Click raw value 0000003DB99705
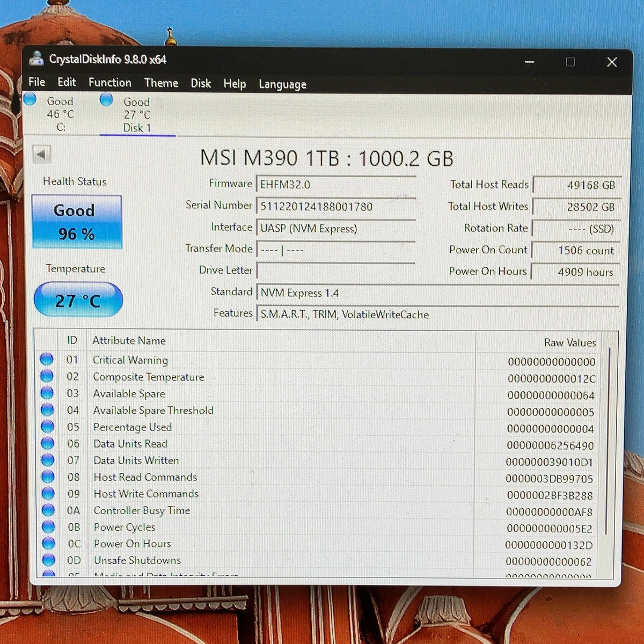 pyautogui.click(x=549, y=479)
